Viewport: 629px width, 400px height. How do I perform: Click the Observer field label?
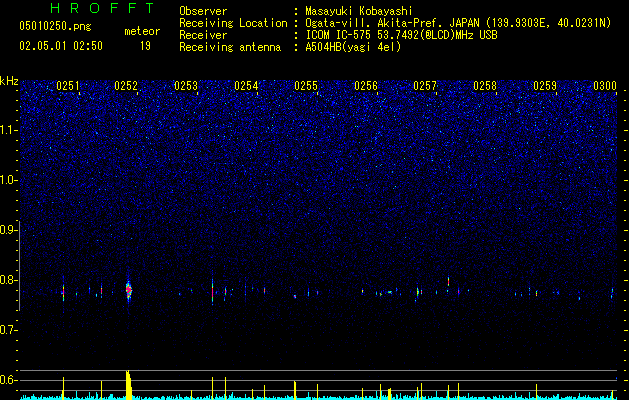point(203,11)
